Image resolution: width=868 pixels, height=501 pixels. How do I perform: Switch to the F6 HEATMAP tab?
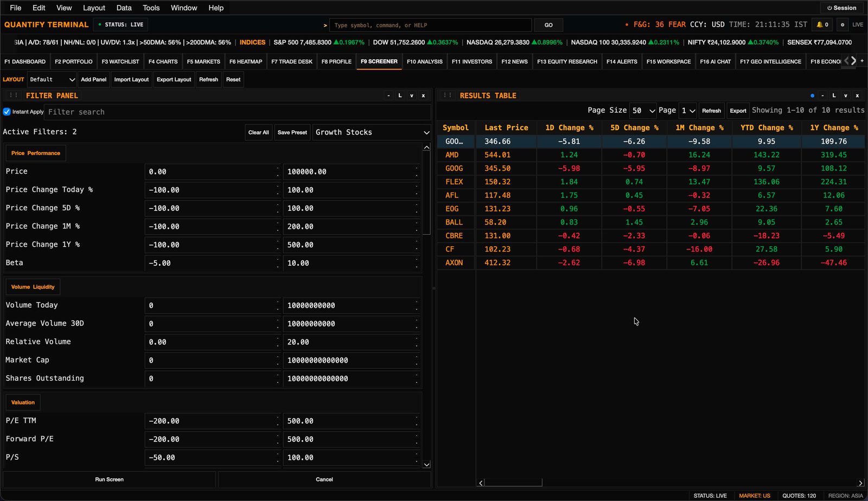(245, 61)
